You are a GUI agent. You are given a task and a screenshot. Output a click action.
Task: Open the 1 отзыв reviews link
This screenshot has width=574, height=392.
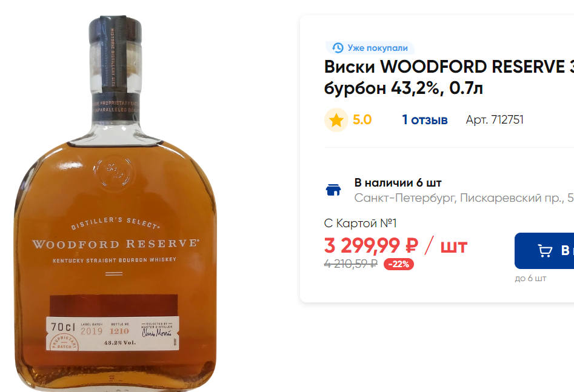[x=425, y=120]
